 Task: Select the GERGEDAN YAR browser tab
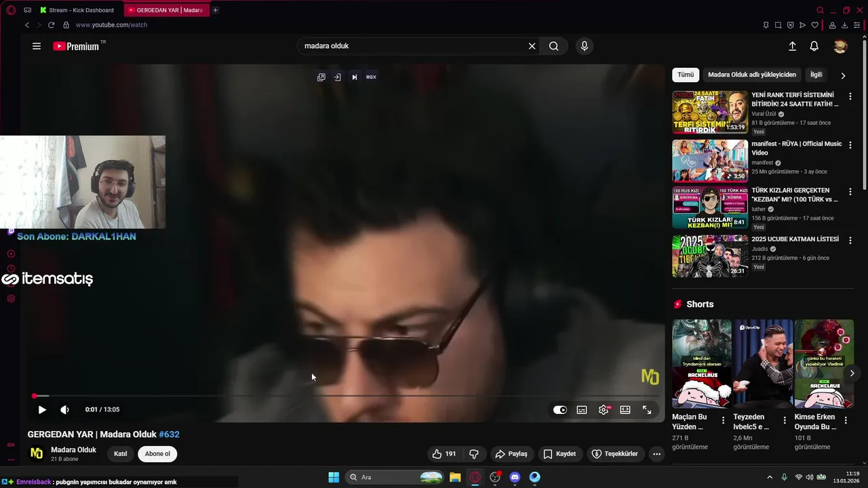pos(167,10)
